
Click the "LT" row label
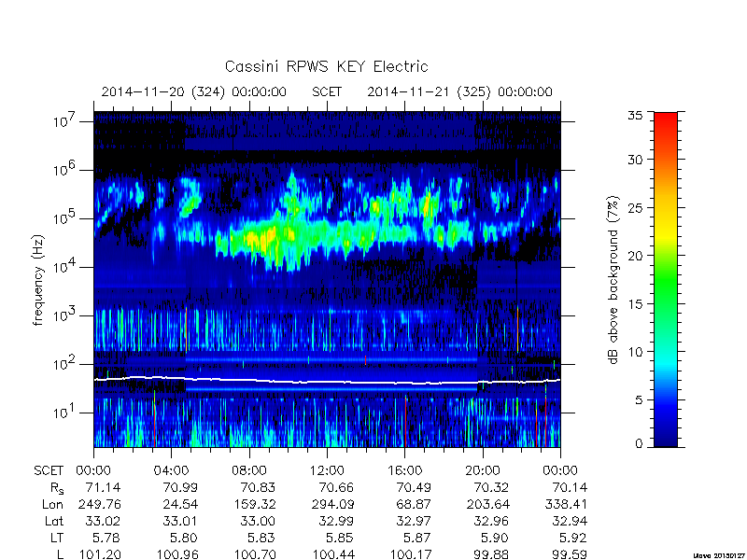pyautogui.click(x=57, y=539)
